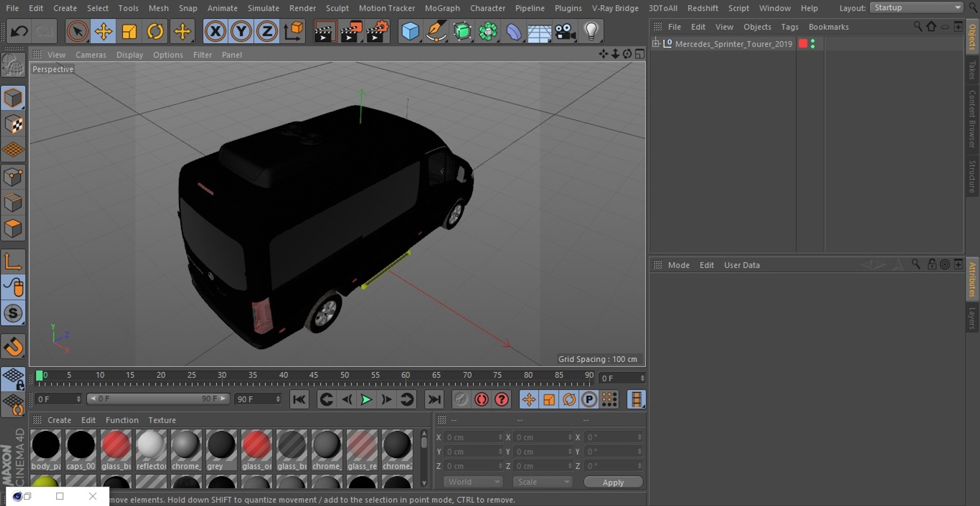
Task: Click the end frame 90 F stepper arrows
Action: pyautogui.click(x=278, y=399)
